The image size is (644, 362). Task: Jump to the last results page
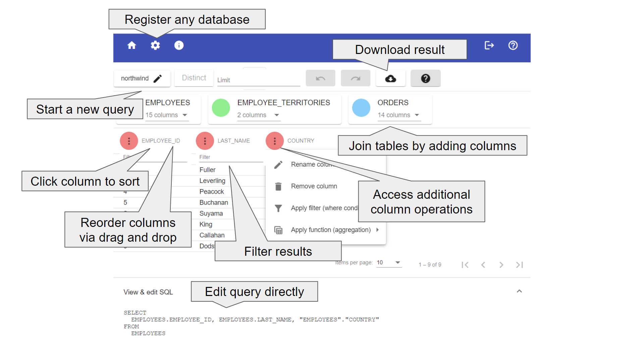pyautogui.click(x=519, y=265)
